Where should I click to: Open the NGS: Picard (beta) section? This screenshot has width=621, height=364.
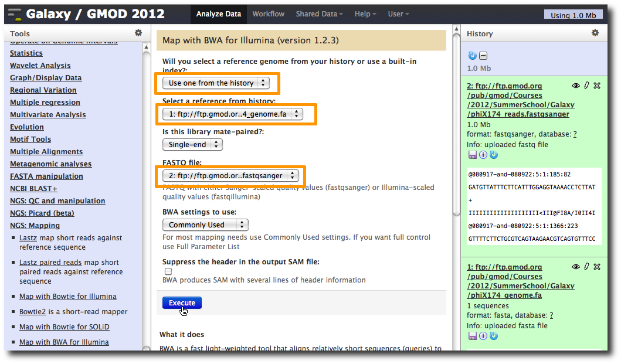click(42, 213)
